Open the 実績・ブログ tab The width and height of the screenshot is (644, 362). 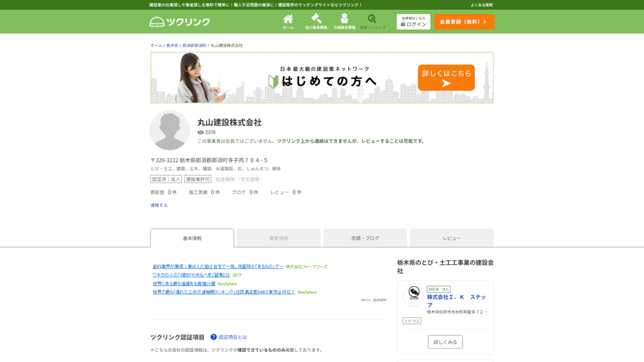point(365,238)
